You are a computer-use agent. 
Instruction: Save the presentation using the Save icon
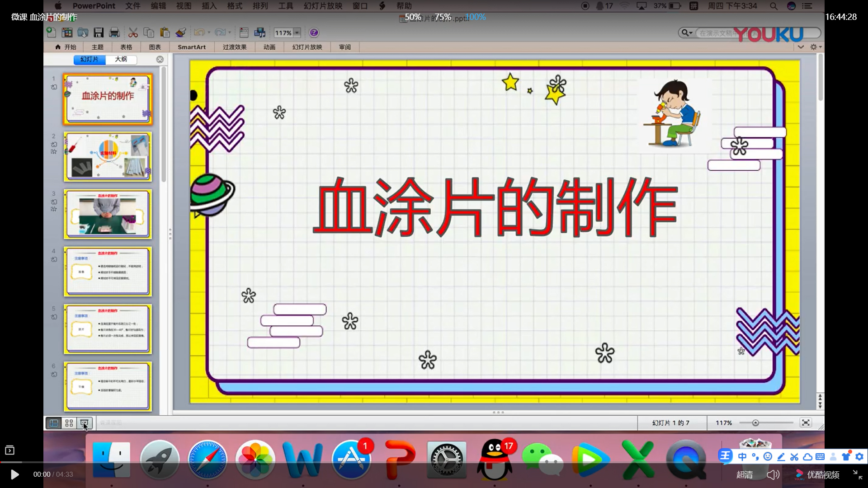pos(99,32)
